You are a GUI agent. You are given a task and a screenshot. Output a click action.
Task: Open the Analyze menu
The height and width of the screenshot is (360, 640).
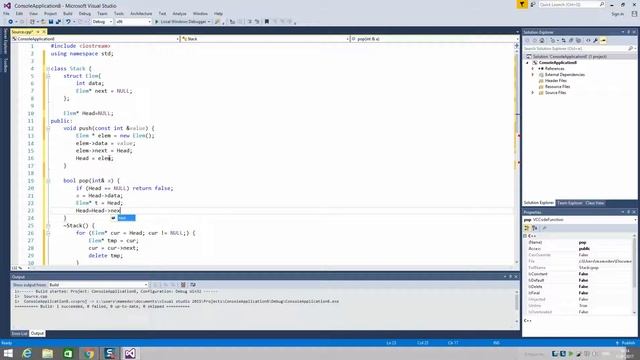tap(179, 13)
